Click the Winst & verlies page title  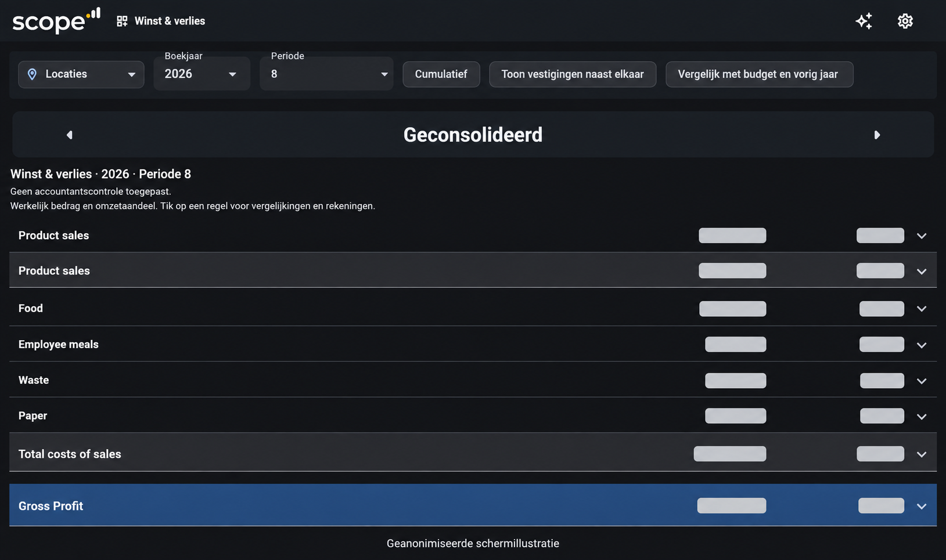(x=170, y=21)
